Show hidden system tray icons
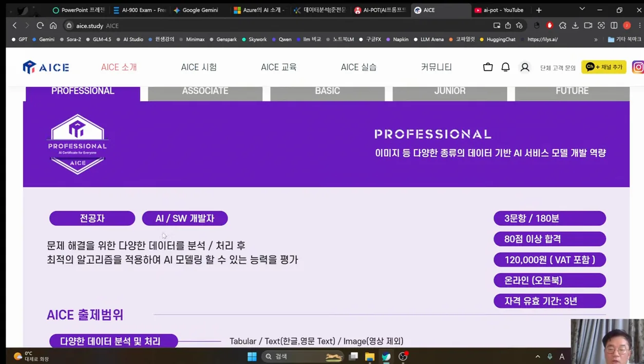 (x=538, y=356)
